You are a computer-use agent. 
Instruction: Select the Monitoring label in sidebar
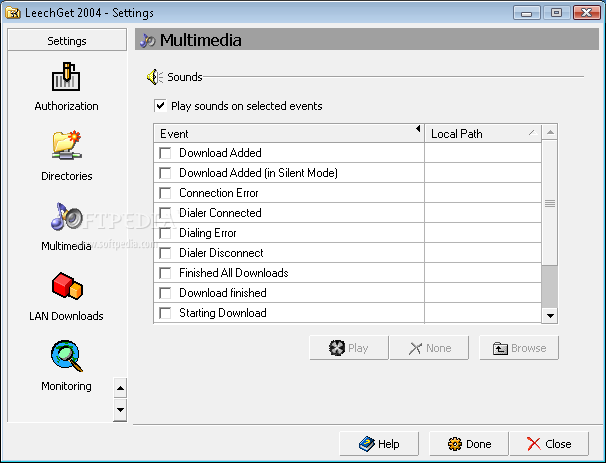click(66, 386)
